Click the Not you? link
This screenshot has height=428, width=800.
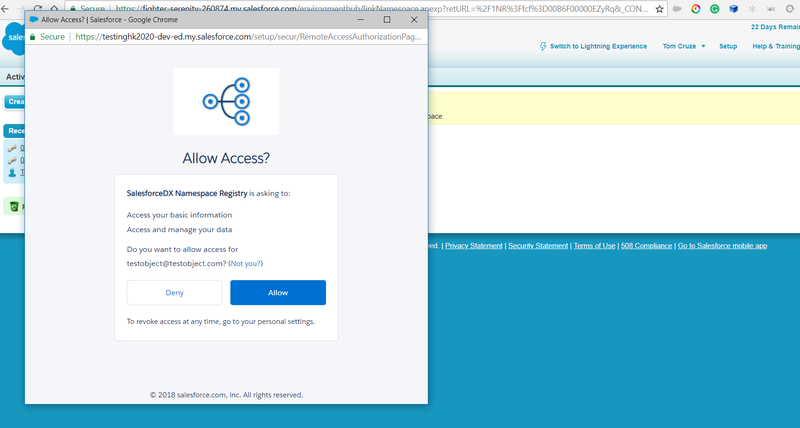(245, 264)
